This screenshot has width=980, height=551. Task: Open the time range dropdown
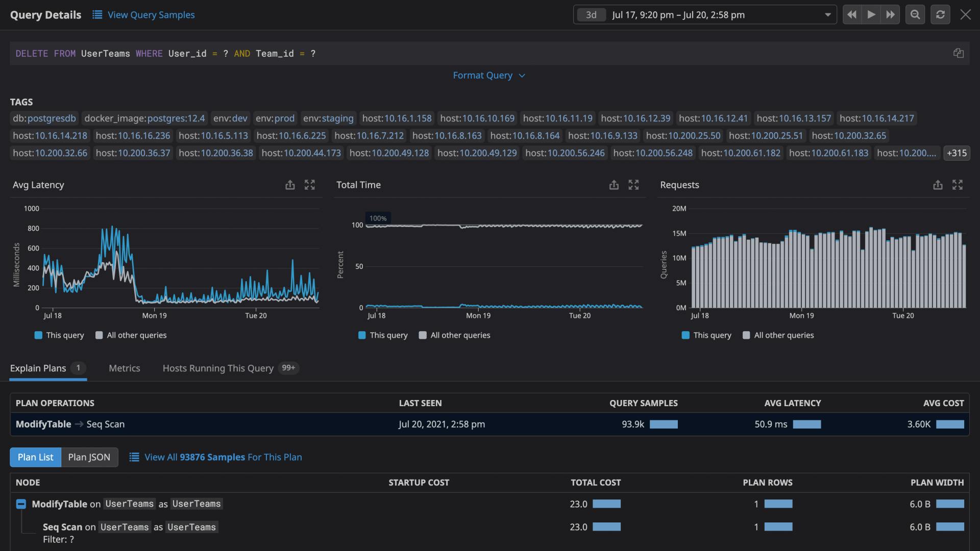[x=827, y=14]
